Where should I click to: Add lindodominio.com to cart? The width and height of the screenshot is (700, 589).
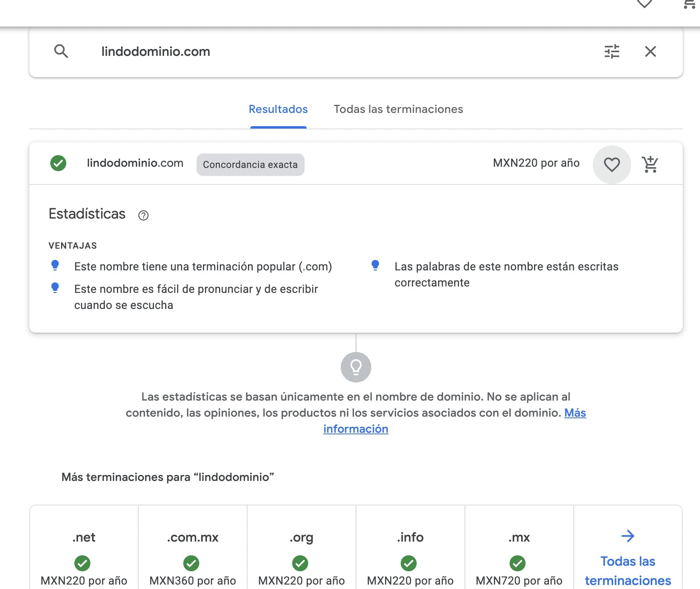(650, 164)
